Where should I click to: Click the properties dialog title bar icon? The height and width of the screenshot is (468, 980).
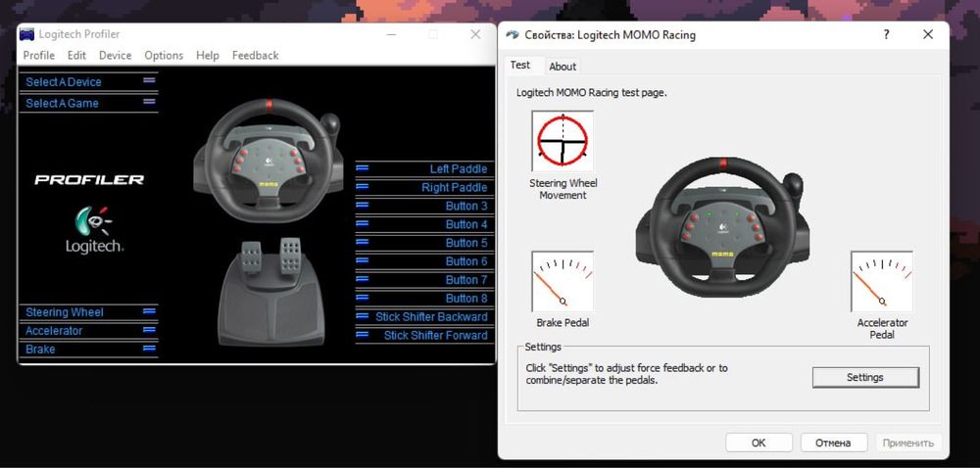pyautogui.click(x=513, y=35)
